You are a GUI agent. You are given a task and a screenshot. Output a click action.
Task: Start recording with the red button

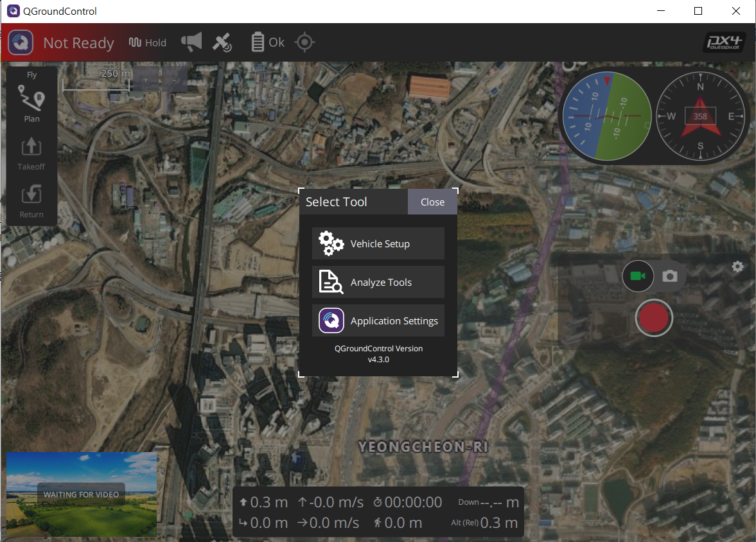point(654,318)
